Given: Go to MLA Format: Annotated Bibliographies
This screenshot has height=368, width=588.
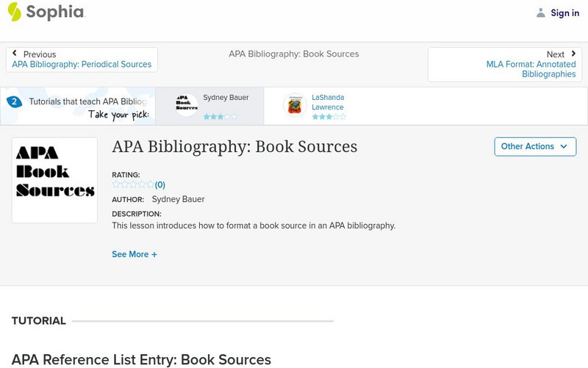Looking at the screenshot, I should (531, 69).
